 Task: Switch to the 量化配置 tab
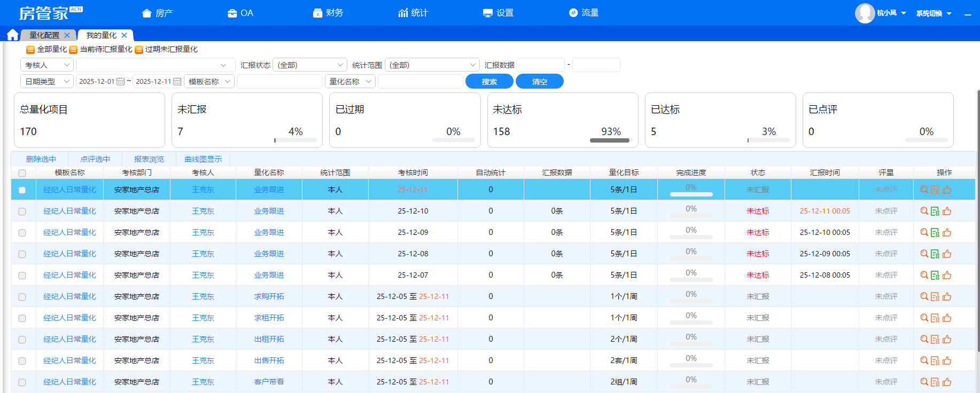point(44,35)
